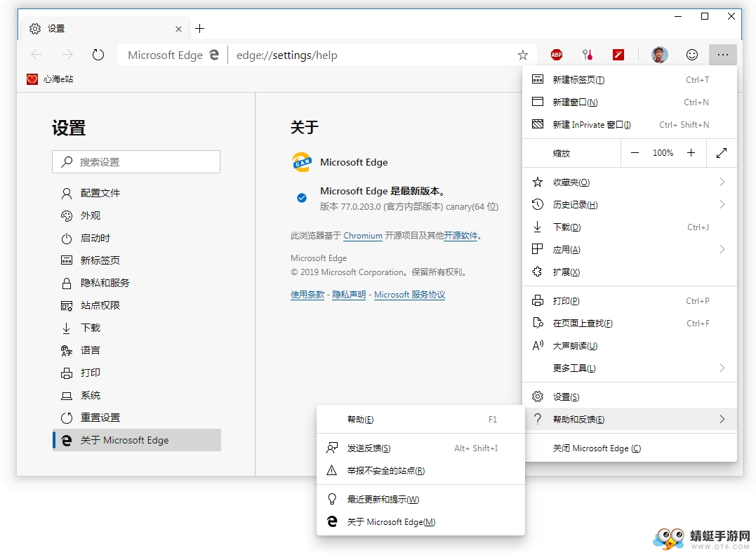Click the forward navigation arrow
The width and height of the screenshot is (756, 553).
click(x=67, y=55)
